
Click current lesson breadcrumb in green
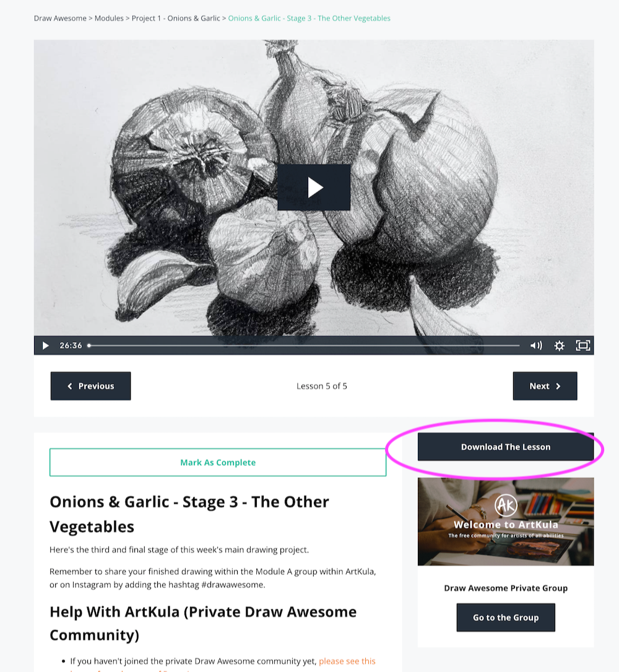coord(309,19)
